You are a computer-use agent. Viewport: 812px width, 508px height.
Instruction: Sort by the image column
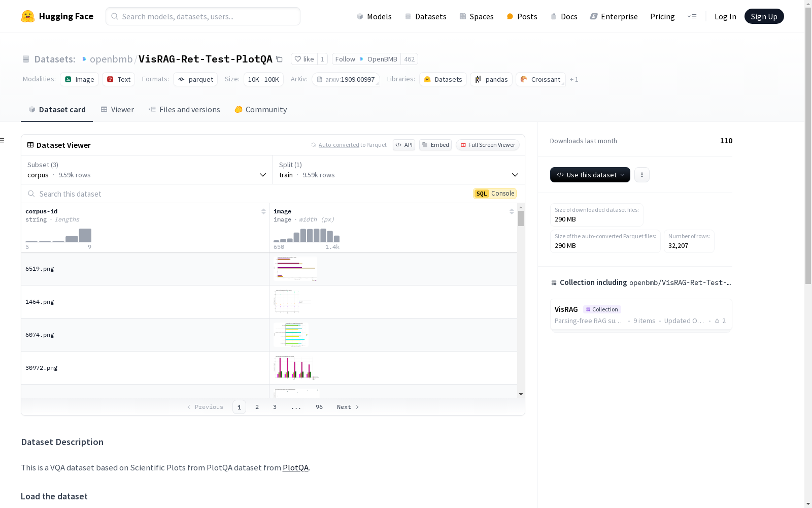point(512,211)
